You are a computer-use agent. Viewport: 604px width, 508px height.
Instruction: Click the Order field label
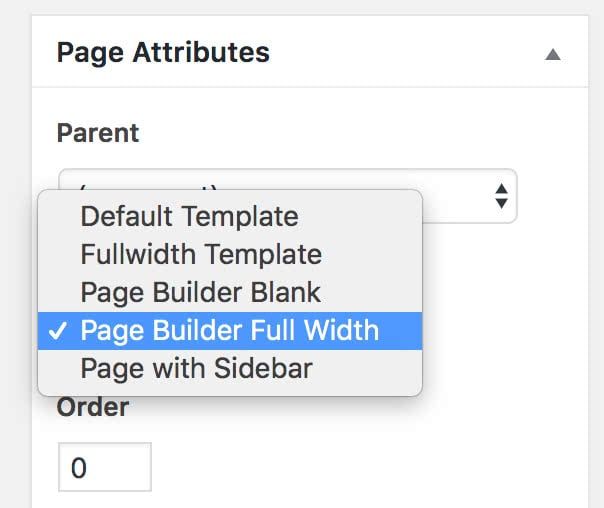(x=92, y=407)
